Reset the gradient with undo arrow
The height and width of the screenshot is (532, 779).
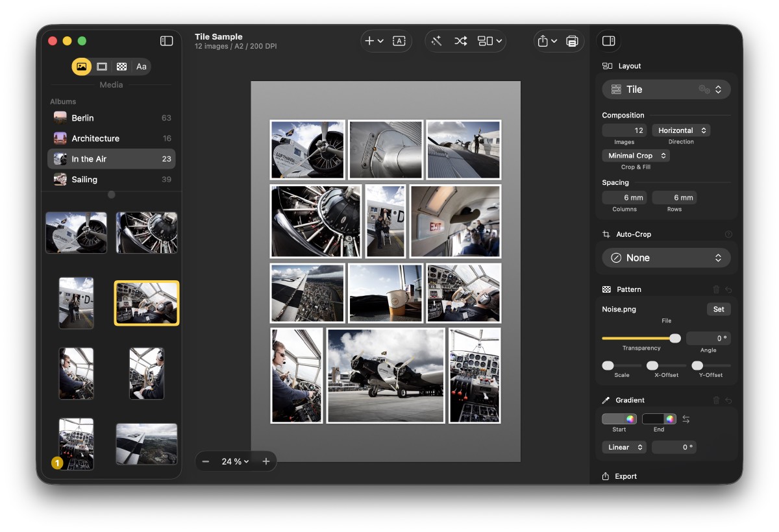pos(728,400)
